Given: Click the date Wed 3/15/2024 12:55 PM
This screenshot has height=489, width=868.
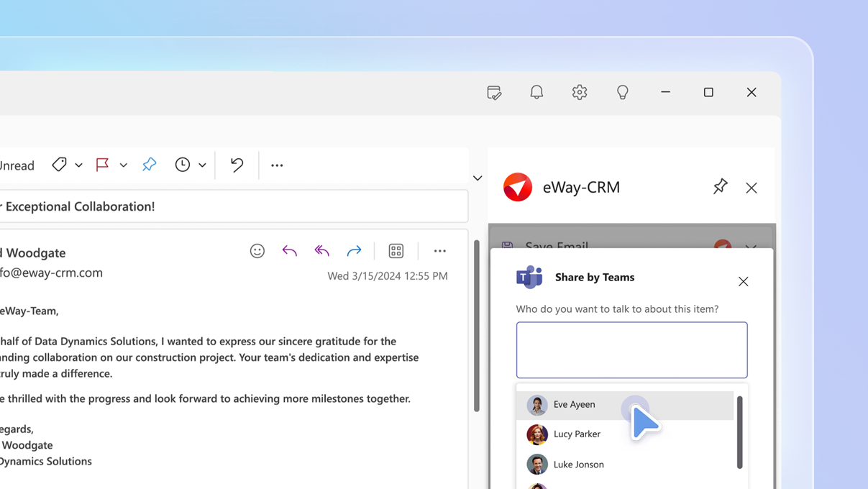Looking at the screenshot, I should 388,275.
